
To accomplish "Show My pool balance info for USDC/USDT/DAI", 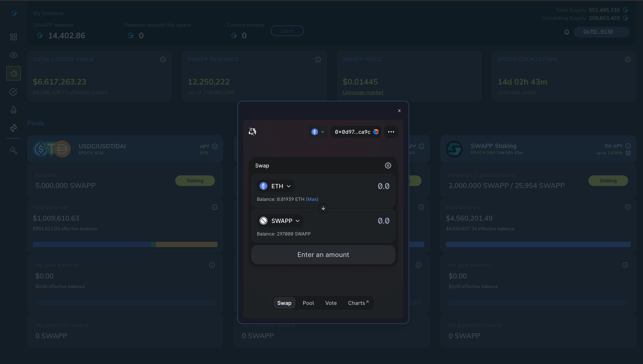I will [212, 265].
